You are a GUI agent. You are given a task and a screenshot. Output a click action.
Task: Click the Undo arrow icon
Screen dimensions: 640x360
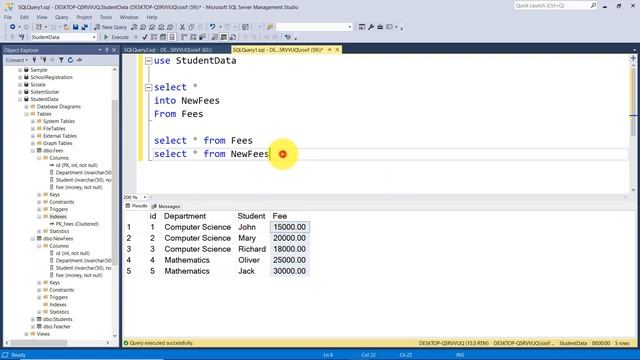[212, 27]
